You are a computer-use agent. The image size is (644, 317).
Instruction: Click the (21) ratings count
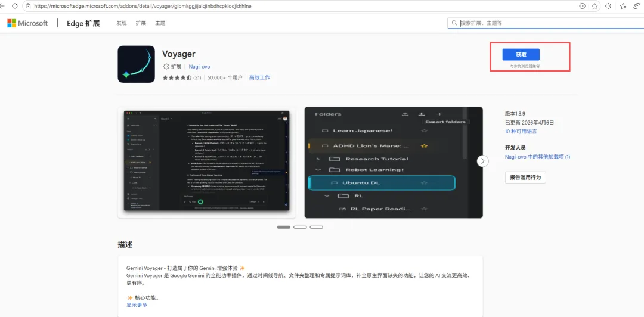(197, 77)
